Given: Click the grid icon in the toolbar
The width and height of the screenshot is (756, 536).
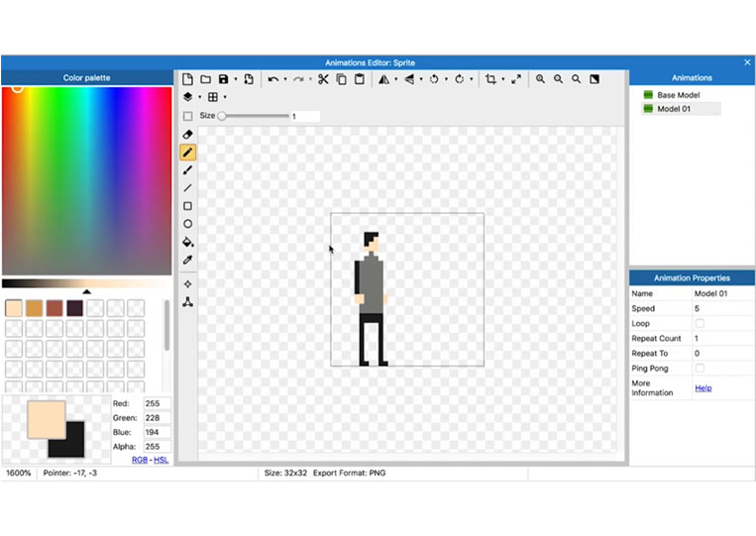Looking at the screenshot, I should (x=213, y=97).
